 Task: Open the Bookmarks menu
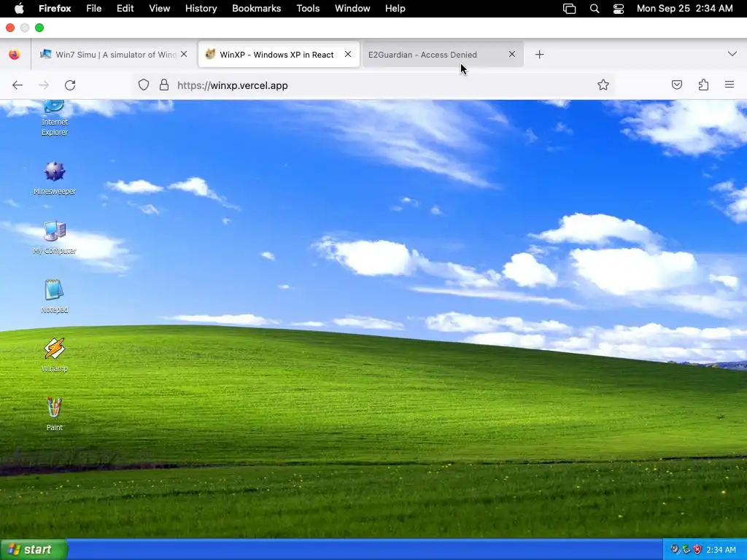256,8
